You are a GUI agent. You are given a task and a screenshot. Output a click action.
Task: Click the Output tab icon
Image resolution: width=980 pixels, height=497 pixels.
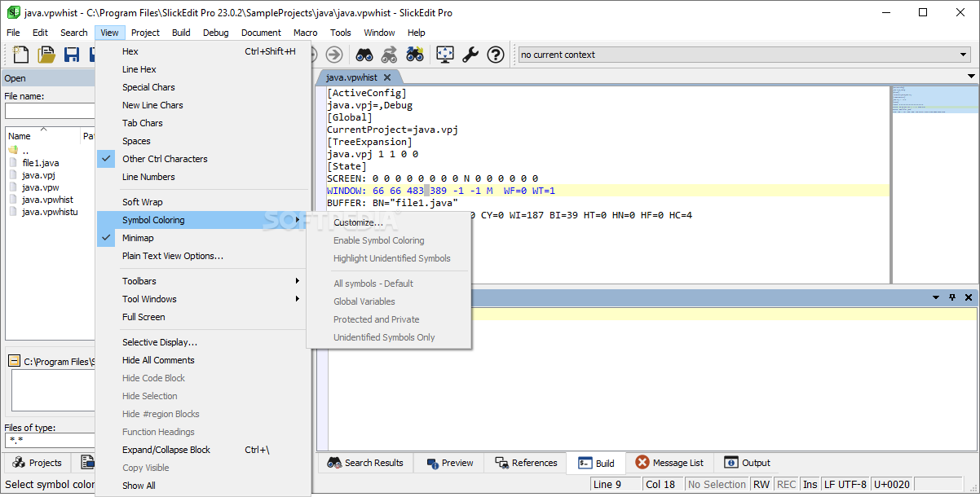(731, 463)
